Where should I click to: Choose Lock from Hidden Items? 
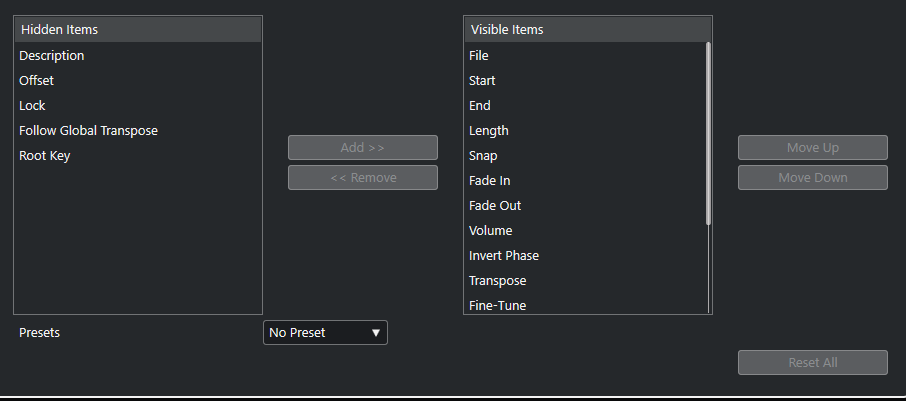point(33,106)
